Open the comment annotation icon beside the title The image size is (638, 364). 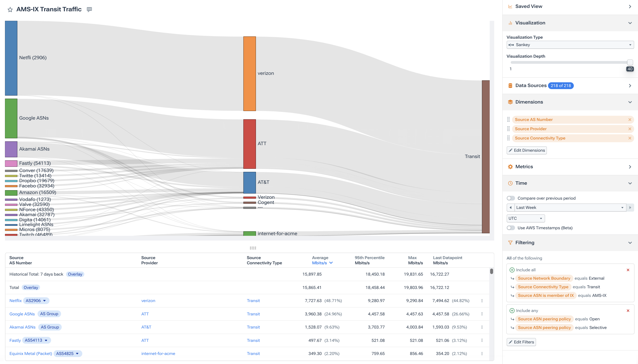[89, 9]
